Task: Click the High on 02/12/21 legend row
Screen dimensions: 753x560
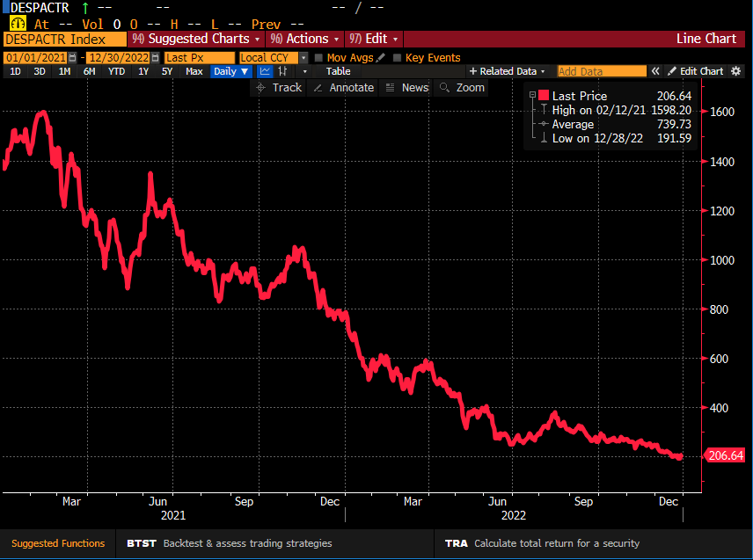Action: 616,110
